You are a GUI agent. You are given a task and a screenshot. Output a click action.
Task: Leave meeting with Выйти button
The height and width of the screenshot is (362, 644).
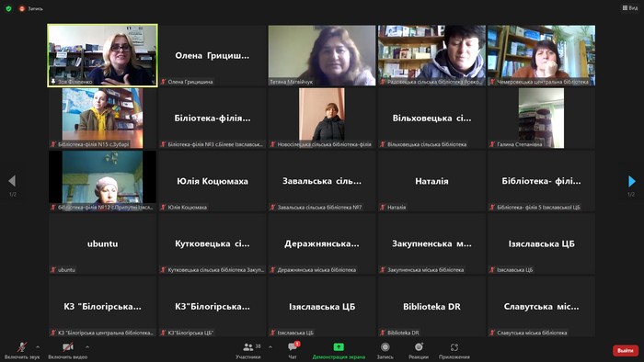[626, 351]
